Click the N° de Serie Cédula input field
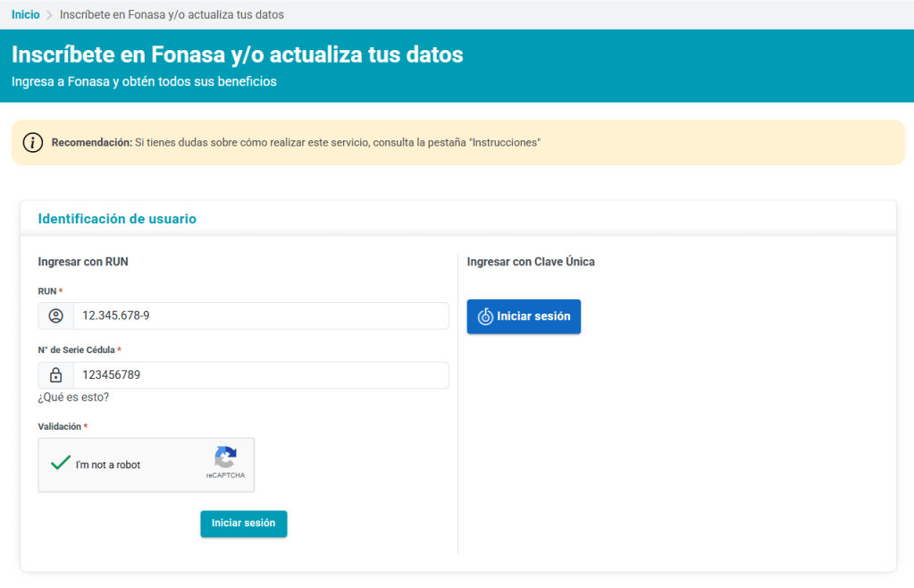The image size is (914, 588). (x=261, y=375)
